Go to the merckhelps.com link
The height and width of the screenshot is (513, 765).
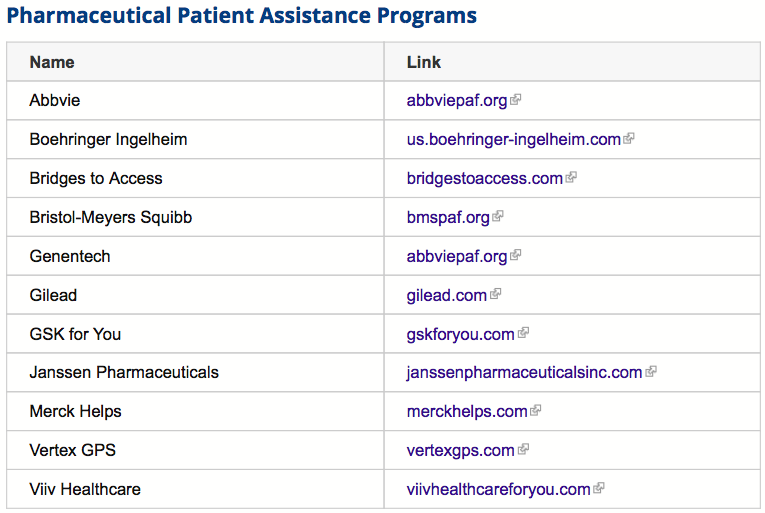tap(467, 411)
